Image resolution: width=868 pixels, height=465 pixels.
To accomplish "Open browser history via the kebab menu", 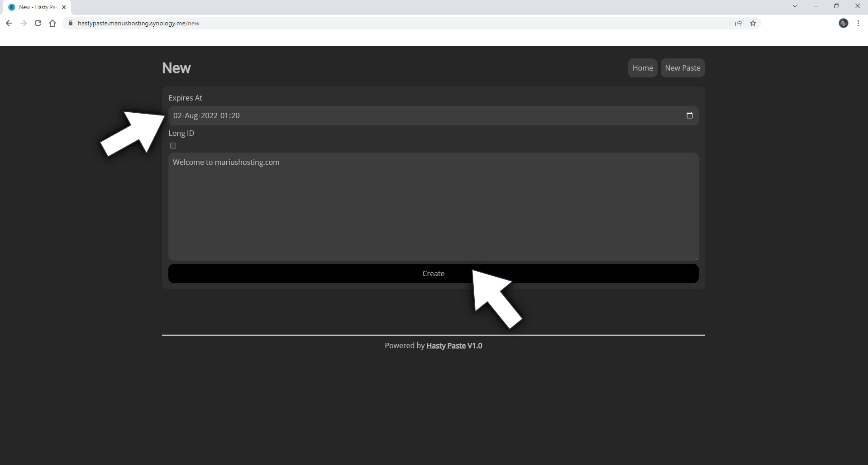I will click(858, 23).
